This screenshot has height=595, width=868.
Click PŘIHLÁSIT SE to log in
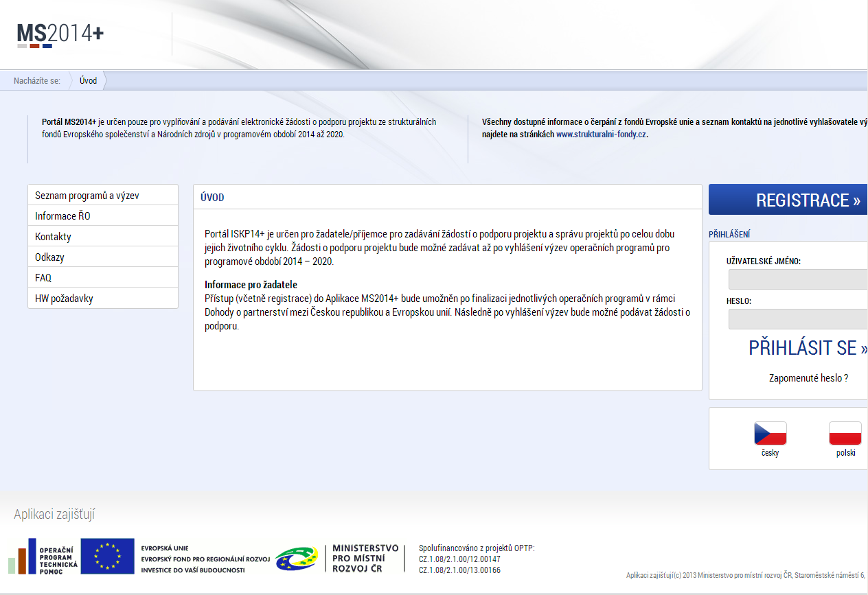808,347
